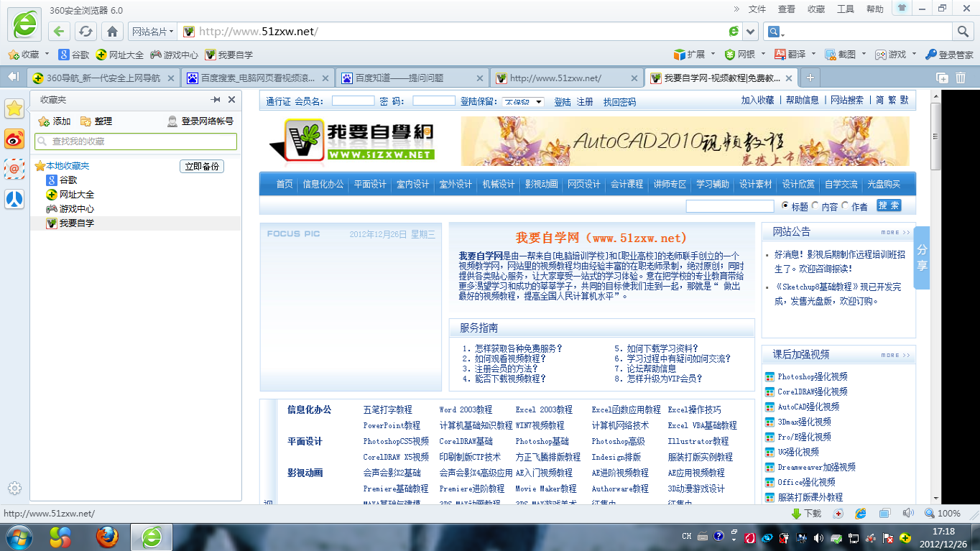Open 扩展 extensions toolbar button
980x551 pixels.
(689, 54)
